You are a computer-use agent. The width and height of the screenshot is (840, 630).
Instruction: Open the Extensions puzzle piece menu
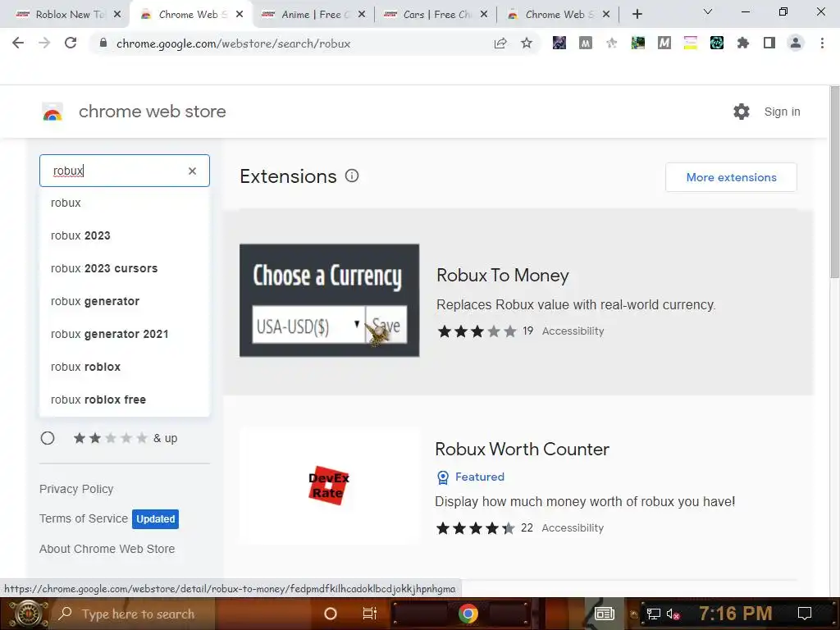(x=743, y=43)
